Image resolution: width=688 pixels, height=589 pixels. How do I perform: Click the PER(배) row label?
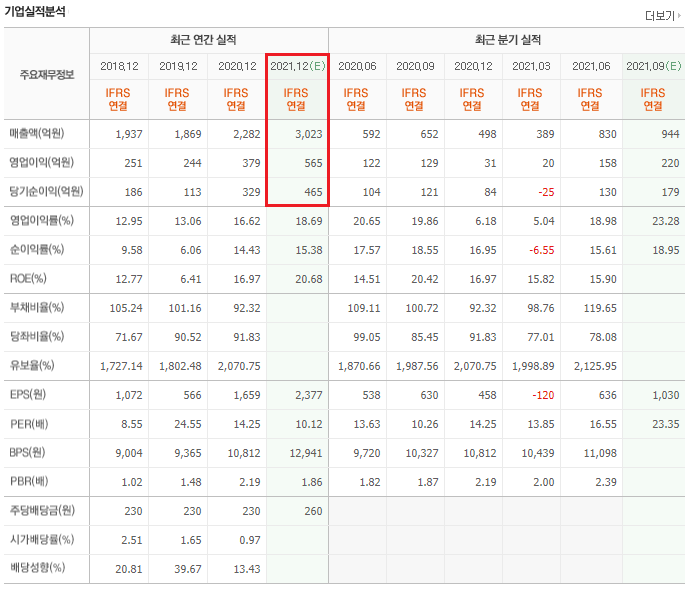29,424
